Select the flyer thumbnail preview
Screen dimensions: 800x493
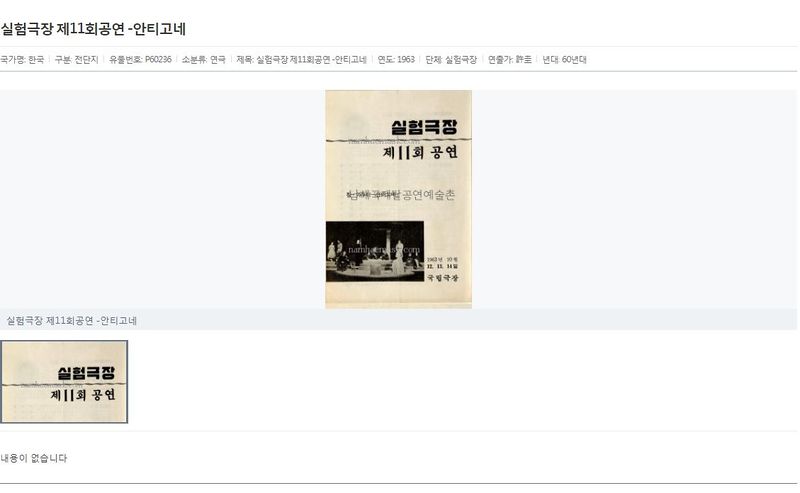[x=64, y=382]
